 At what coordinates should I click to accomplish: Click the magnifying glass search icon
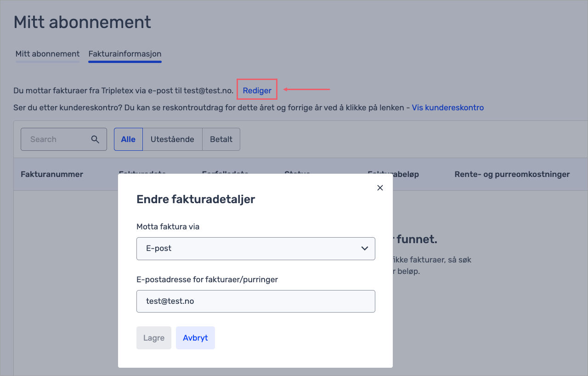pyautogui.click(x=95, y=139)
